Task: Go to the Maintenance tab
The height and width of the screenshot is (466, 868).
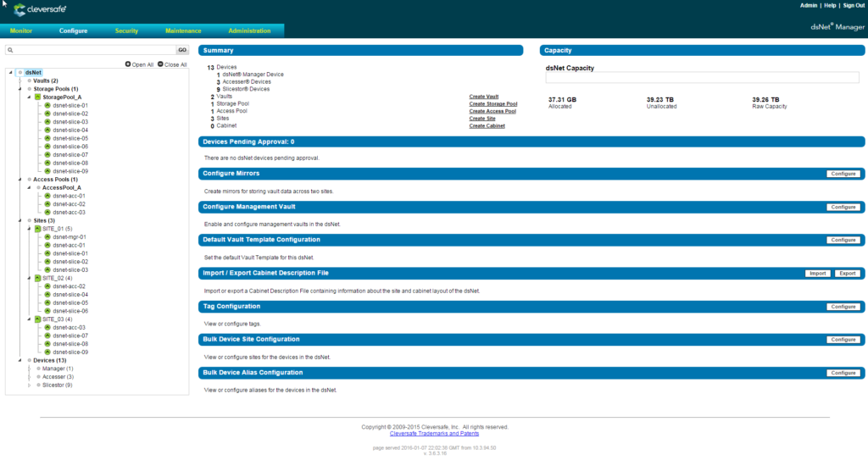Action: (183, 31)
